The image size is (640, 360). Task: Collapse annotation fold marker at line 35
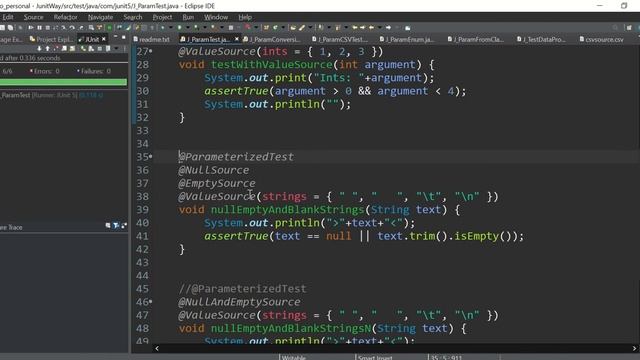[151, 156]
